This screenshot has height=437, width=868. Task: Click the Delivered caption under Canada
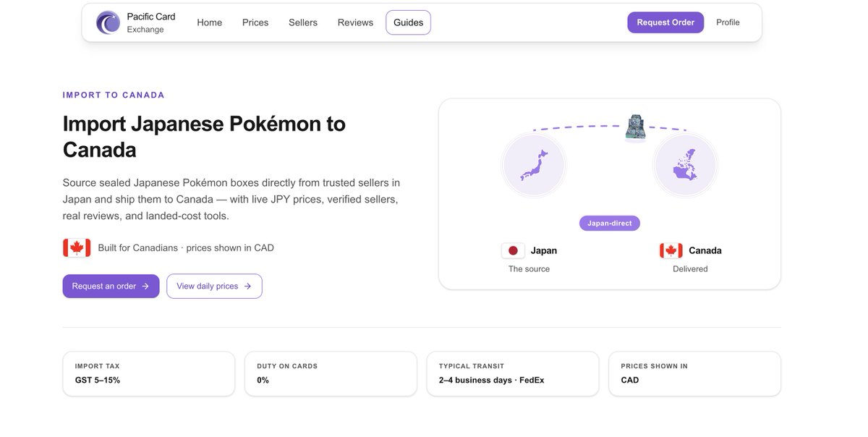point(691,268)
